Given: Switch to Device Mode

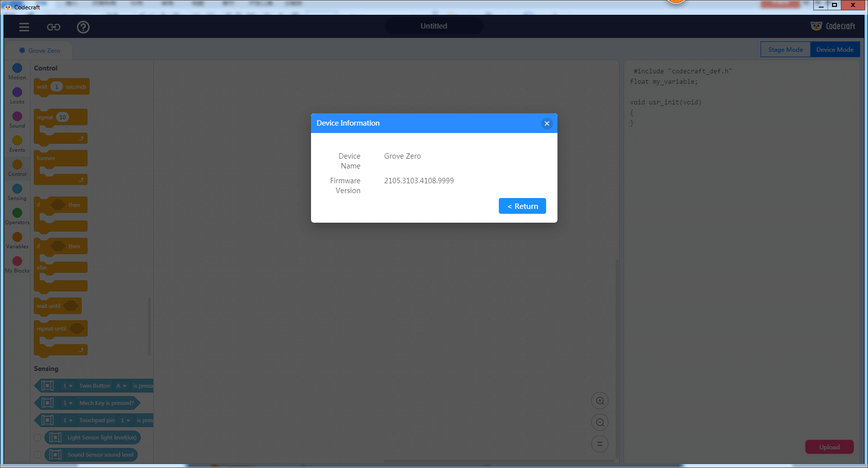Looking at the screenshot, I should click(835, 49).
